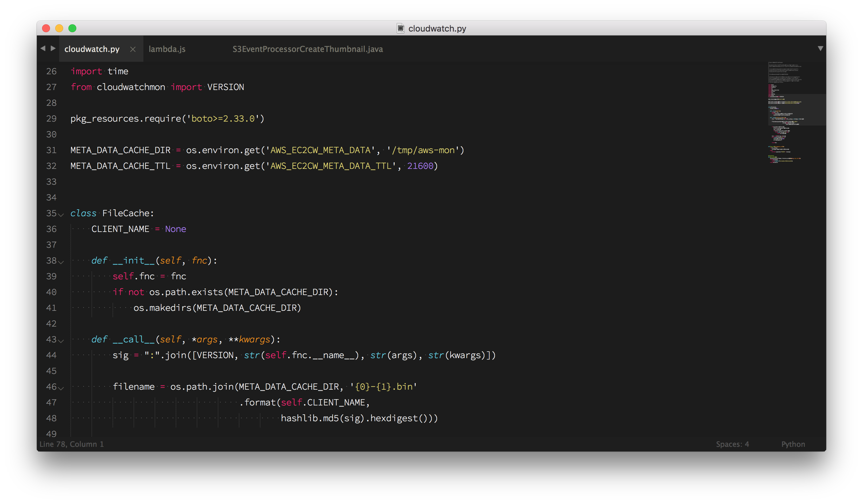
Task: Click the next tab right arrow
Action: [x=53, y=48]
